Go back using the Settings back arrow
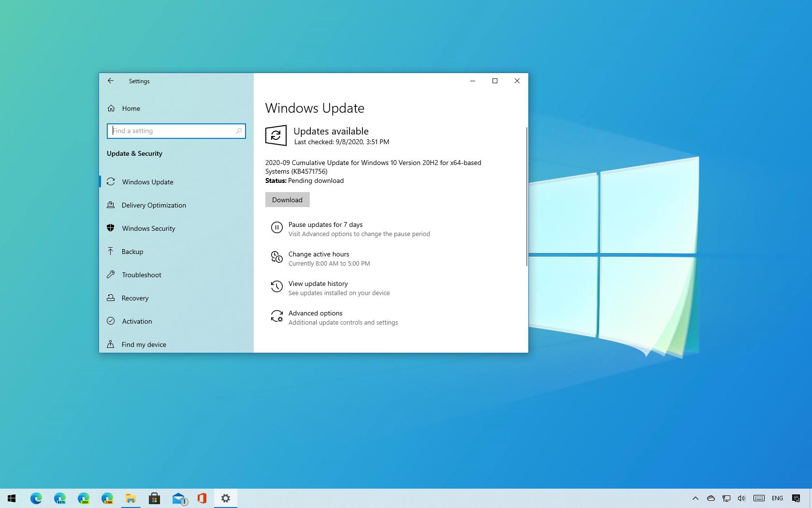 tap(111, 81)
